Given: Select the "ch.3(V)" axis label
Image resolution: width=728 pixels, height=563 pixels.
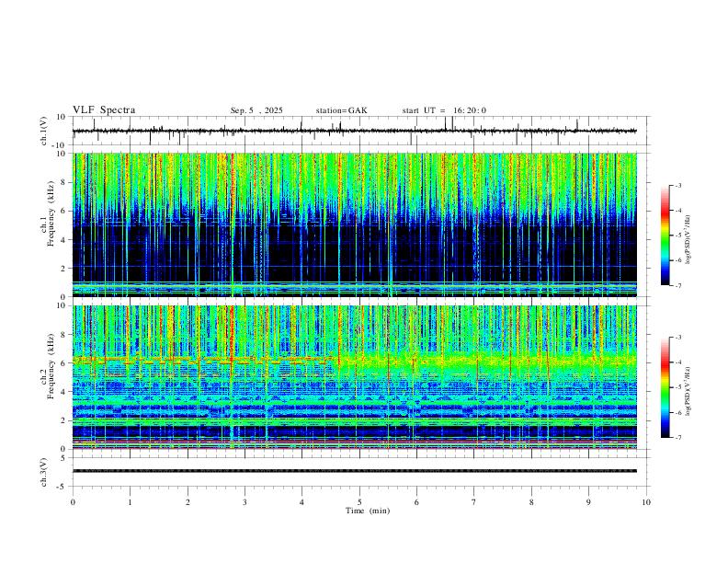Looking at the screenshot, I should tap(44, 472).
